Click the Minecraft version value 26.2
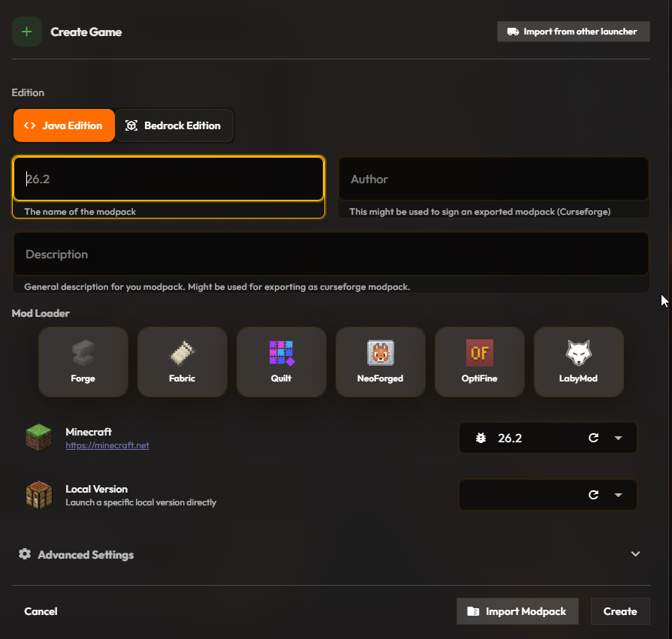Screen dimensions: 672x639 (510, 438)
